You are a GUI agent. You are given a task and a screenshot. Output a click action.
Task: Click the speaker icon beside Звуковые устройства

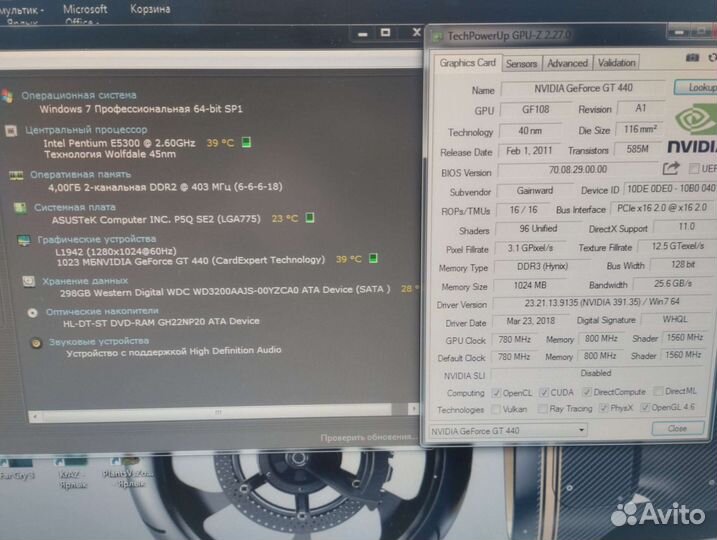[36, 343]
